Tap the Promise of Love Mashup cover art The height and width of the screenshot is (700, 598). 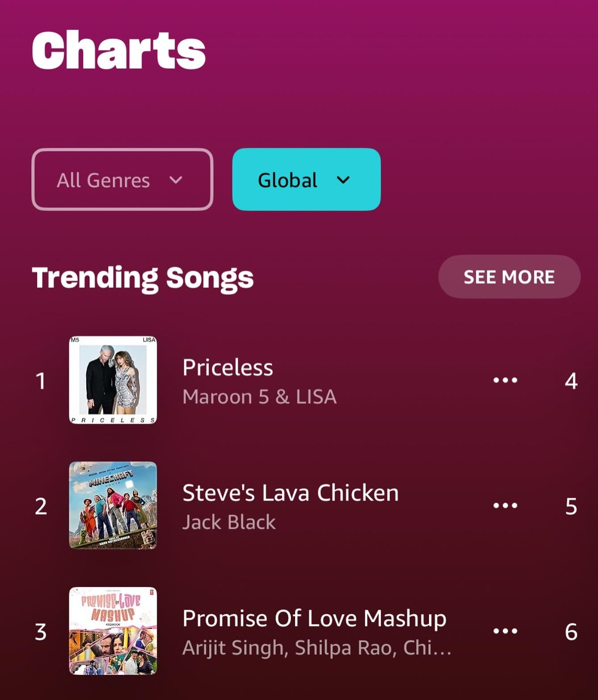[x=113, y=631]
